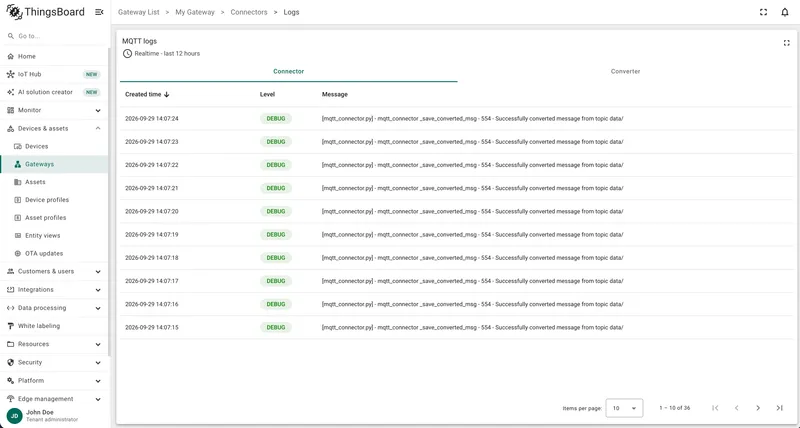This screenshot has width=800, height=428.
Task: Open Device profiles page
Action: 54,200
